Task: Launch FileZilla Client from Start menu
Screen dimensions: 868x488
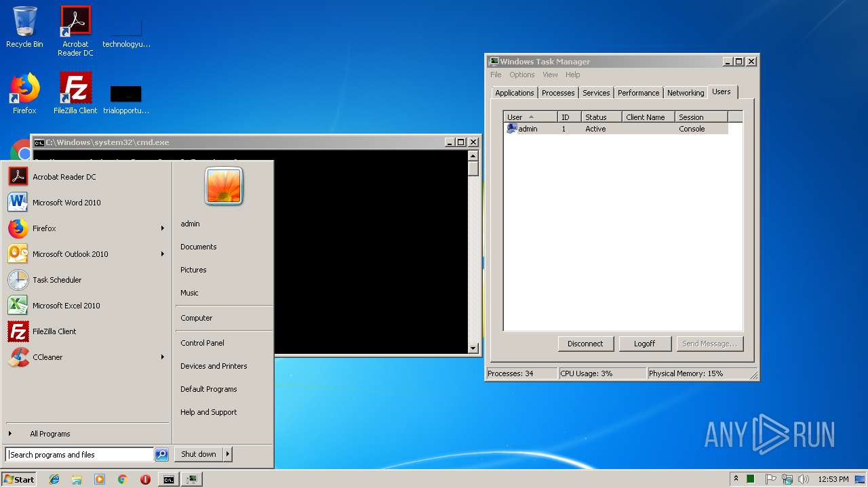Action: pos(86,331)
